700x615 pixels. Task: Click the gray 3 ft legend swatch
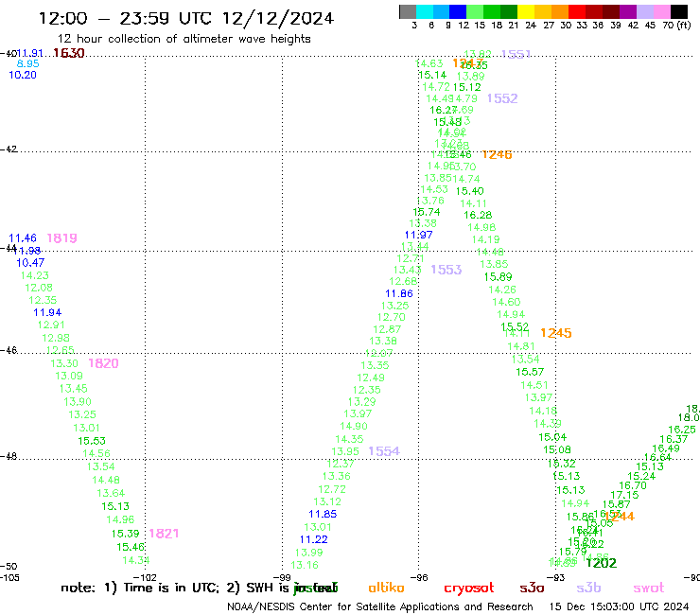click(x=408, y=11)
